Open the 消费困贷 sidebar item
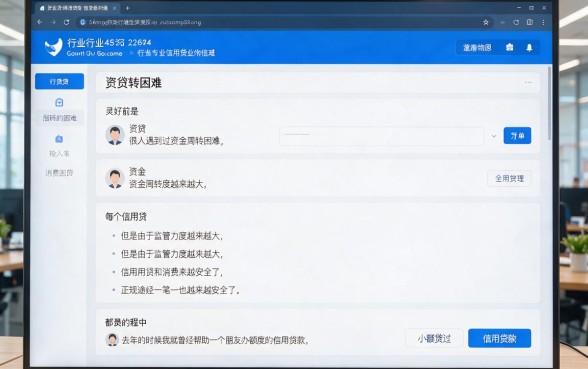This screenshot has width=588, height=369. pyautogui.click(x=59, y=173)
